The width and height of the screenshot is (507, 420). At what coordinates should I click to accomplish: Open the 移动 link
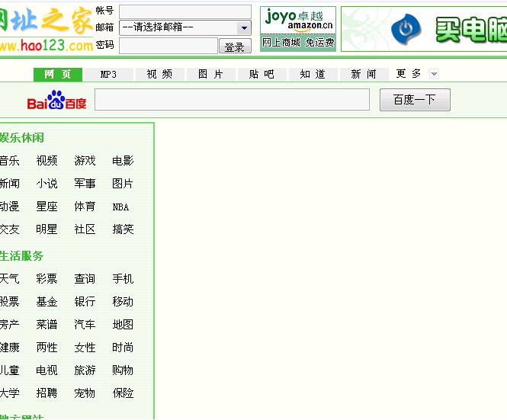coord(123,302)
